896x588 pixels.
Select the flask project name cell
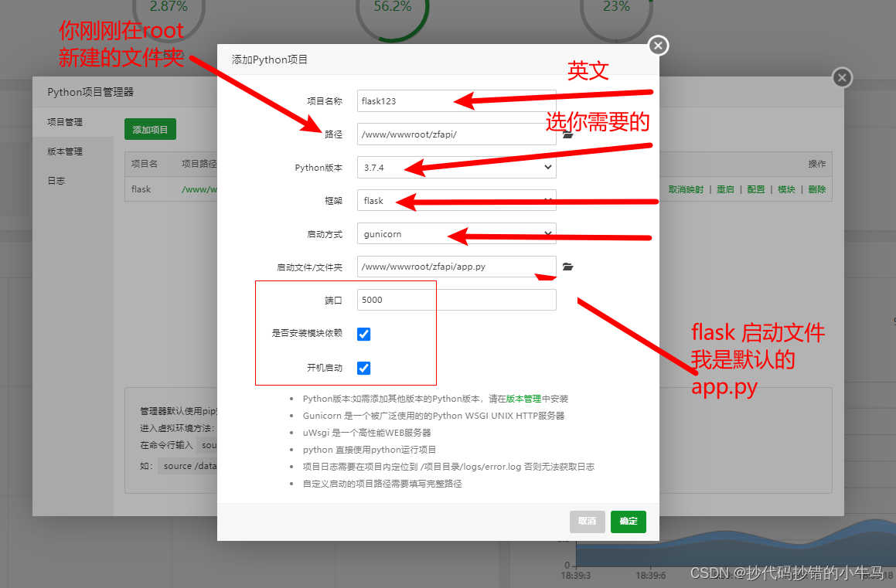click(141, 189)
